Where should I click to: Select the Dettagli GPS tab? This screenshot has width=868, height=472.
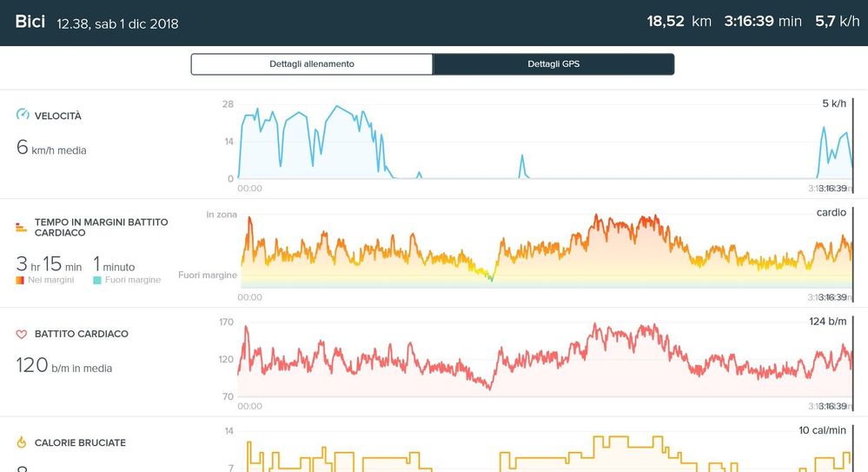coord(553,64)
